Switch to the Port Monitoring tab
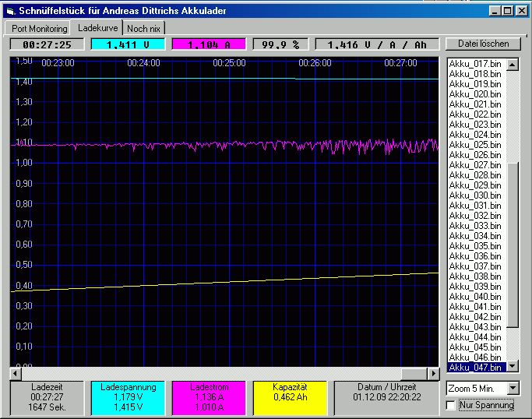The height and width of the screenshot is (419, 532). pyautogui.click(x=39, y=28)
